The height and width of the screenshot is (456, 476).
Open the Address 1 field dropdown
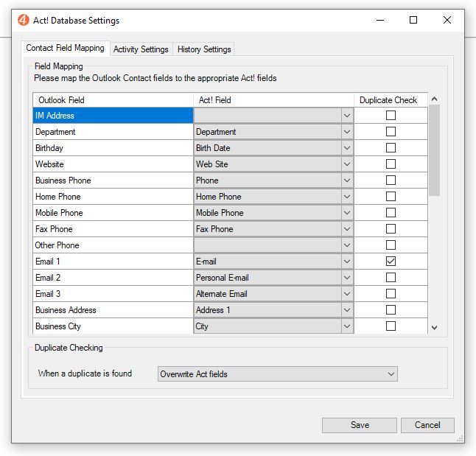pyautogui.click(x=346, y=310)
